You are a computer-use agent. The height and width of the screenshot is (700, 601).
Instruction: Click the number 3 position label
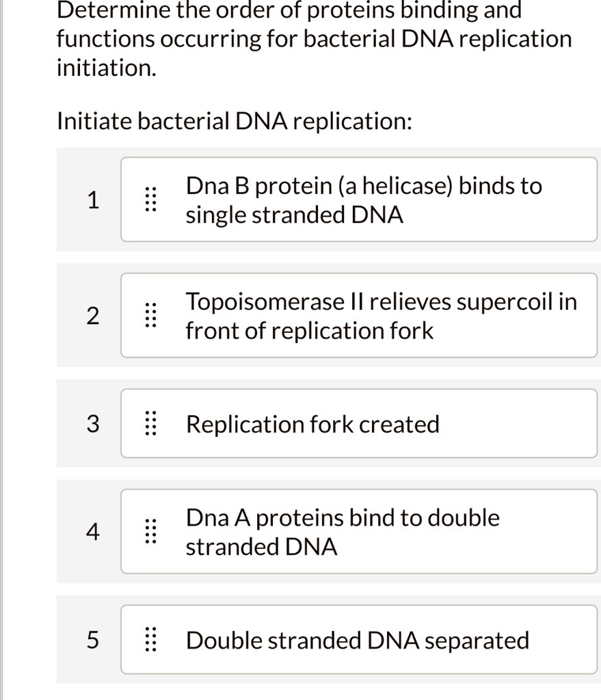pyautogui.click(x=94, y=424)
